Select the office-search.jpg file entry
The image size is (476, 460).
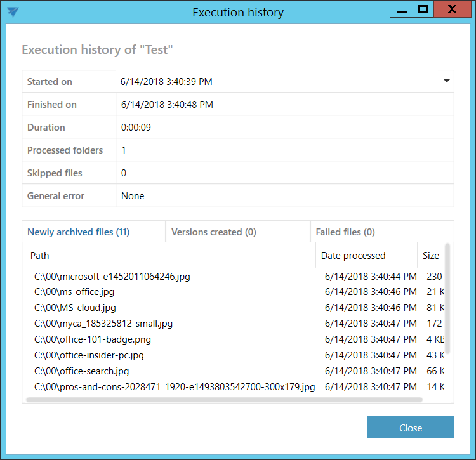(82, 371)
